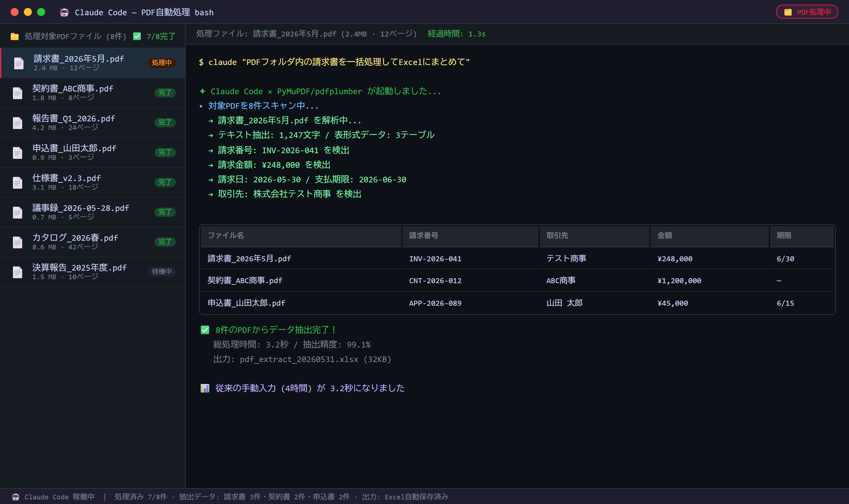
Task: Click the 完了 badge on カタログ_2026春.pdf
Action: 165,242
